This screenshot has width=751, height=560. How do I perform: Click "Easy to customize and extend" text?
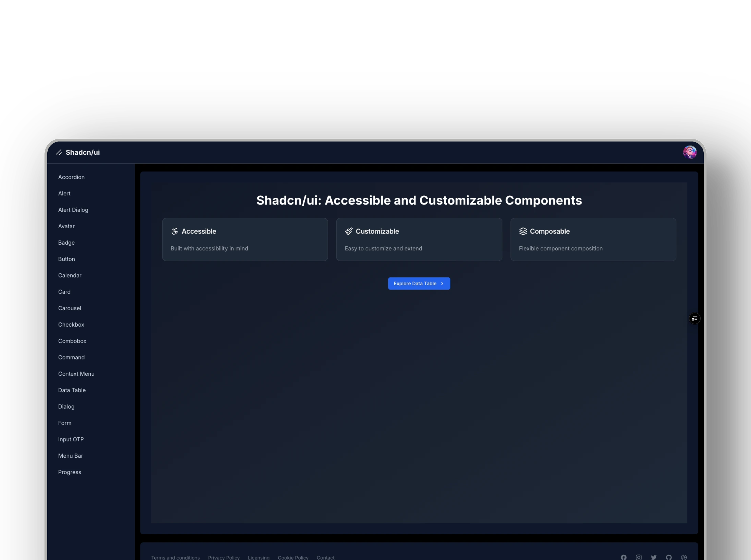pos(383,249)
